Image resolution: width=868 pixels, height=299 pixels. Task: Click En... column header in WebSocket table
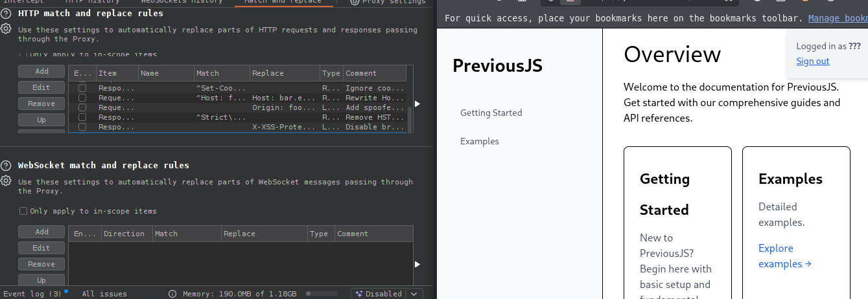84,234
